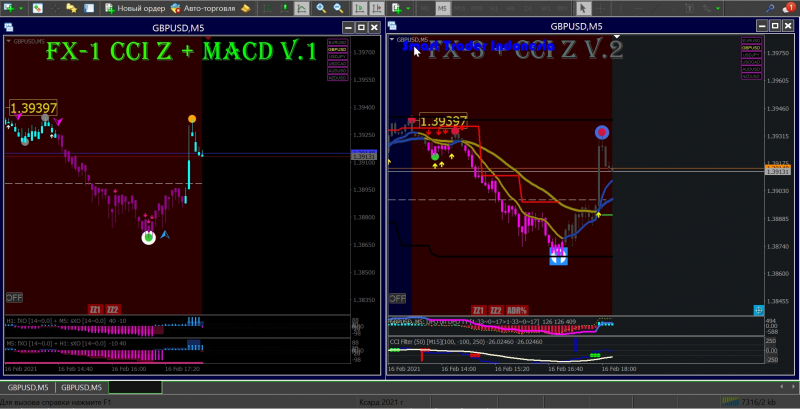
Task: Switch to bar chart display
Action: [268, 8]
